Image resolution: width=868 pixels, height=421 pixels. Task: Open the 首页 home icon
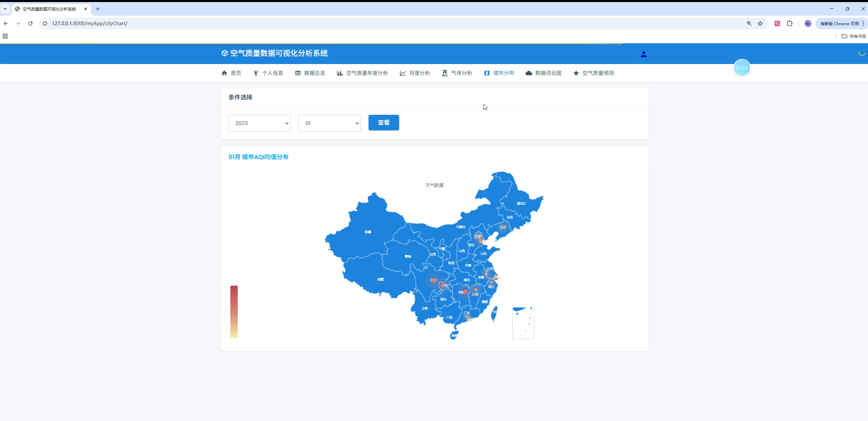tap(224, 73)
